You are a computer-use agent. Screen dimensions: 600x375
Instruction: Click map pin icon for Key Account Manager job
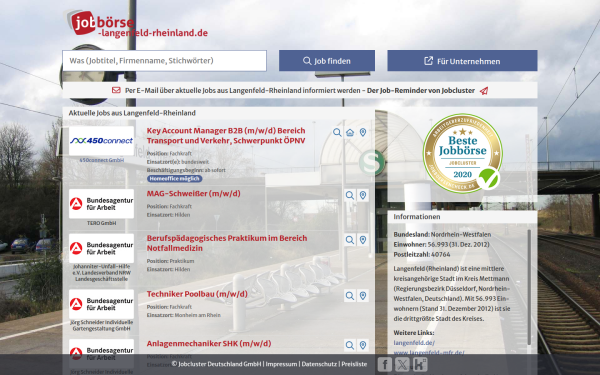[363, 132]
